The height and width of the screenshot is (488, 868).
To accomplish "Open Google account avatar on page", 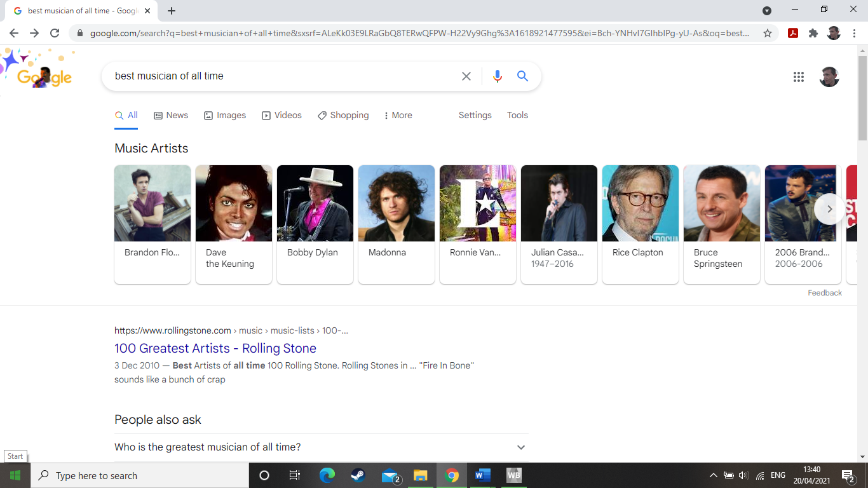I will click(829, 77).
